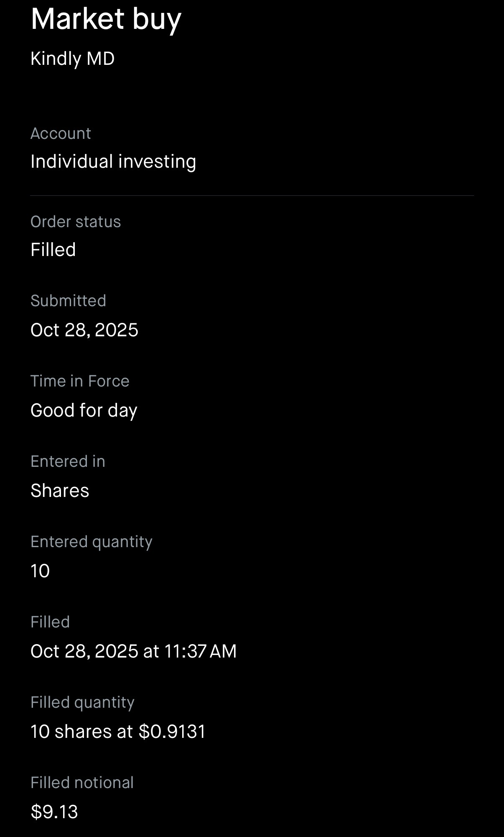Open the Kindly MD stock name
504x837 pixels.
[x=72, y=59]
